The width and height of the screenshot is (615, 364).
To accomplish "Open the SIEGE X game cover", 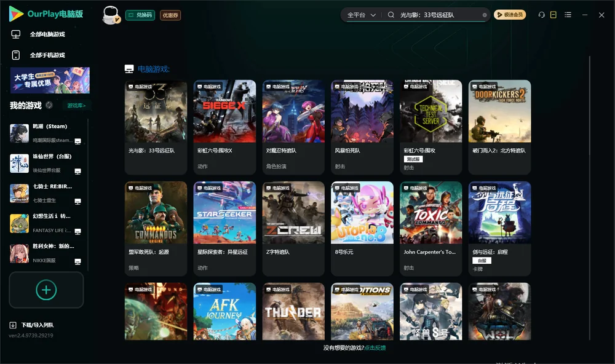I will pyautogui.click(x=224, y=111).
